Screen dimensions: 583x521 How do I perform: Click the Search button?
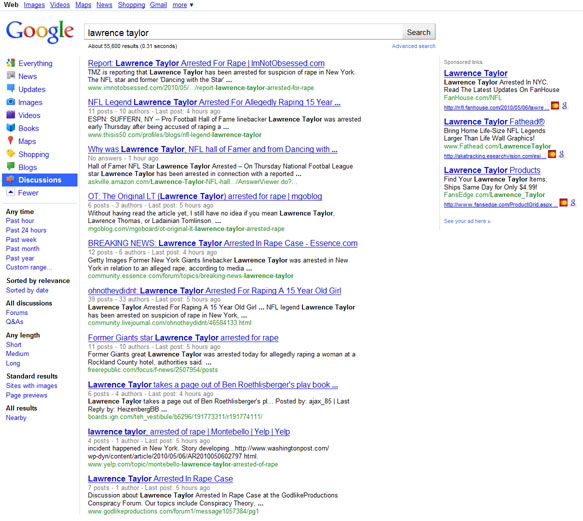pyautogui.click(x=419, y=32)
